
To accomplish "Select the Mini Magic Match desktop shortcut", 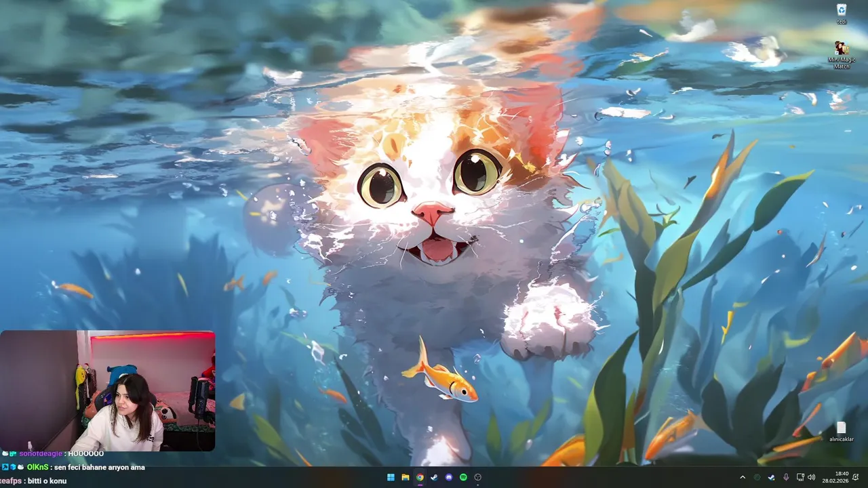I will pyautogui.click(x=842, y=55).
